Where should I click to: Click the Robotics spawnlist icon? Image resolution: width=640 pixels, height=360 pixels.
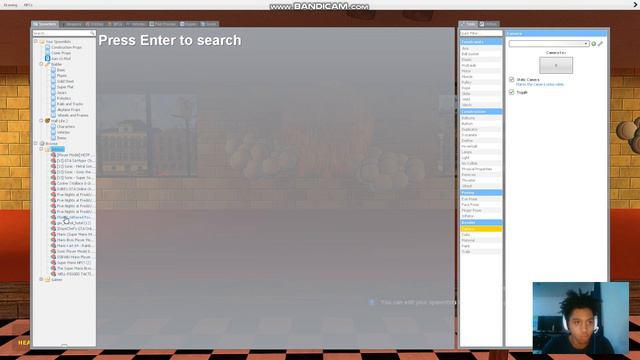pos(53,98)
